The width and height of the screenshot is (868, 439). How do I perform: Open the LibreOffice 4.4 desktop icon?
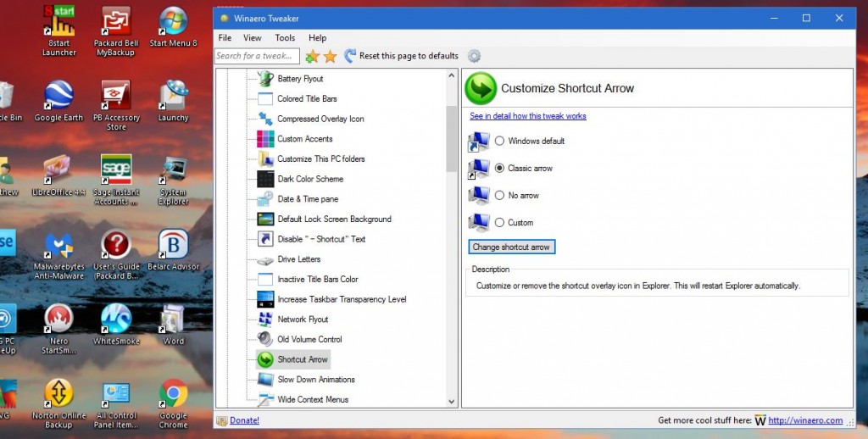pyautogui.click(x=58, y=175)
